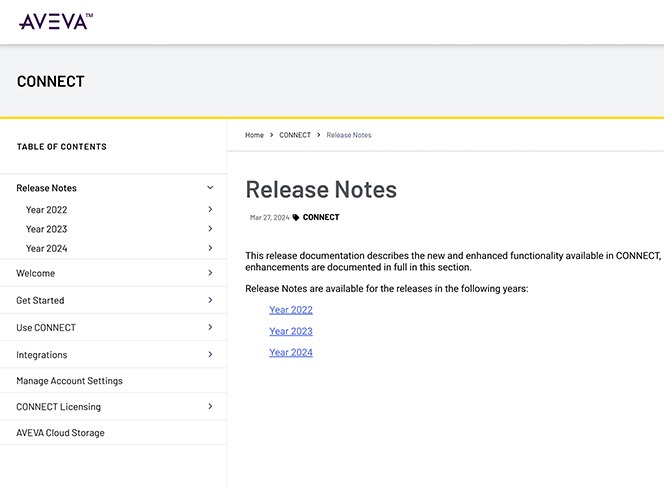This screenshot has width=664, height=490.
Task: Expand the CONNECT Licensing section chevron
Action: click(x=210, y=406)
